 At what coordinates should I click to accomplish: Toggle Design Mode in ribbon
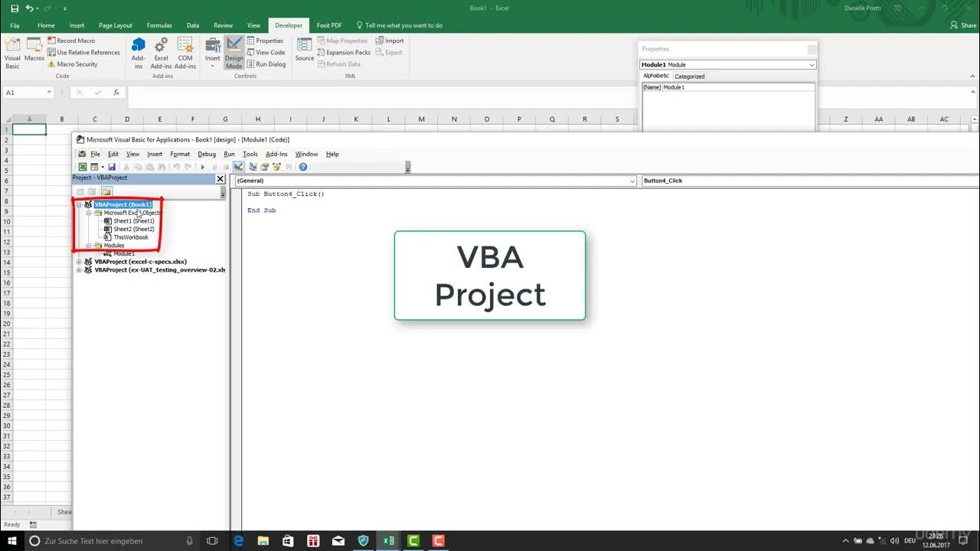234,53
